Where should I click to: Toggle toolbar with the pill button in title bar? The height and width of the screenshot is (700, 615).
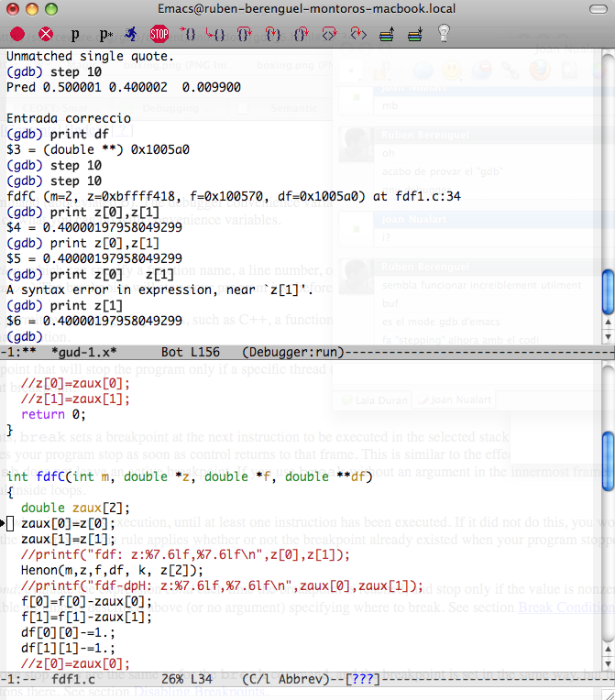(x=599, y=9)
